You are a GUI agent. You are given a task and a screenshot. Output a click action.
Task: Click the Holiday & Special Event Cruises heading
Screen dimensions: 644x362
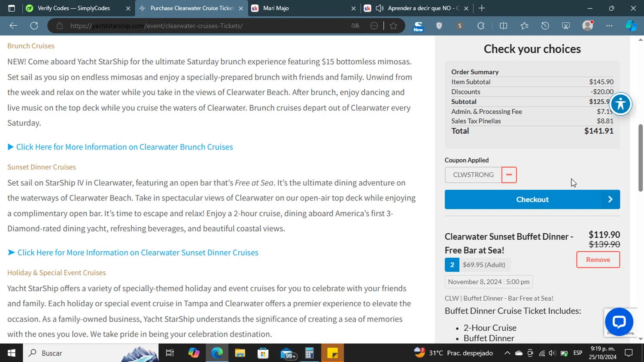click(x=57, y=273)
